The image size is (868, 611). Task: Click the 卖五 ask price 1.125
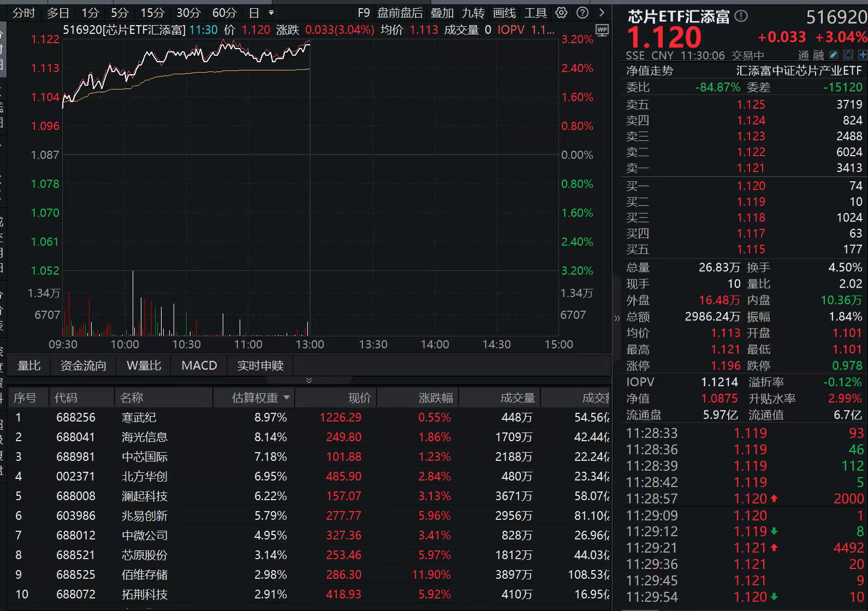(751, 105)
